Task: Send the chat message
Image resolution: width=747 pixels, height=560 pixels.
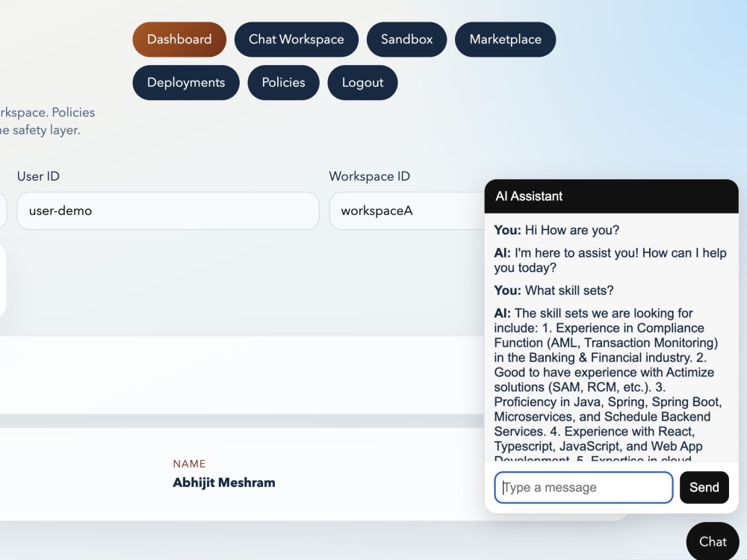Action: pyautogui.click(x=704, y=488)
